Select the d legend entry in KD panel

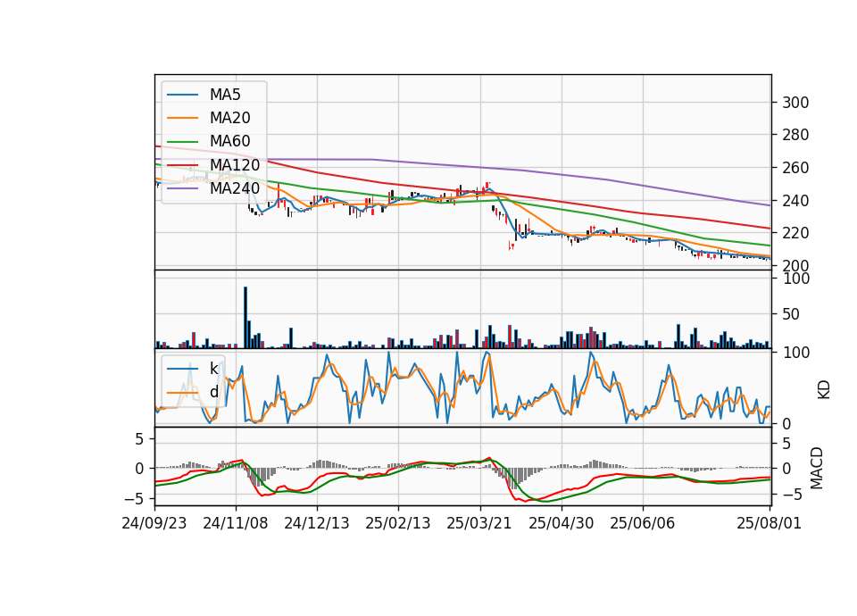(193, 392)
